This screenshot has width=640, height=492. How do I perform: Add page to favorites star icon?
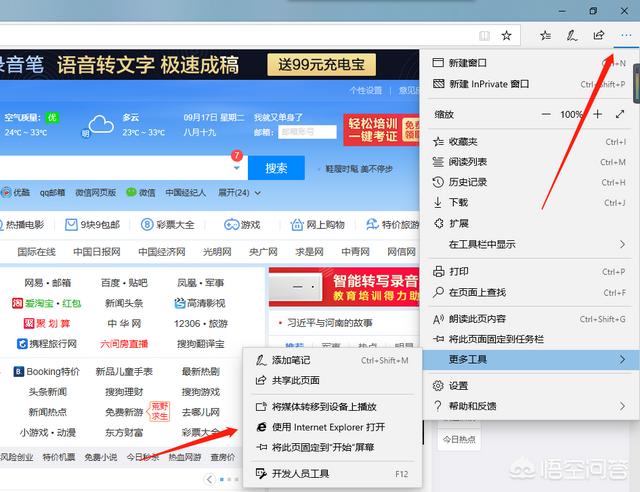[507, 36]
